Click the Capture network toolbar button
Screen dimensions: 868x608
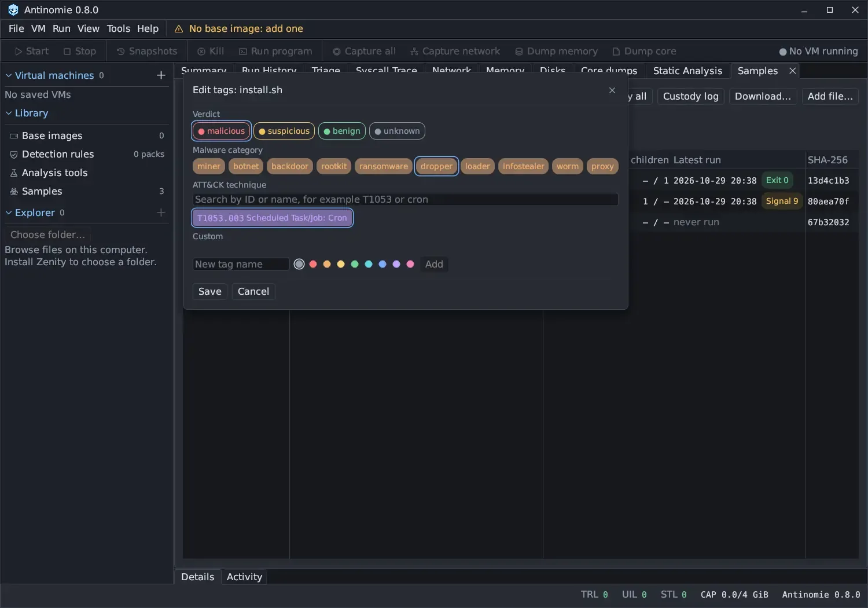point(455,51)
